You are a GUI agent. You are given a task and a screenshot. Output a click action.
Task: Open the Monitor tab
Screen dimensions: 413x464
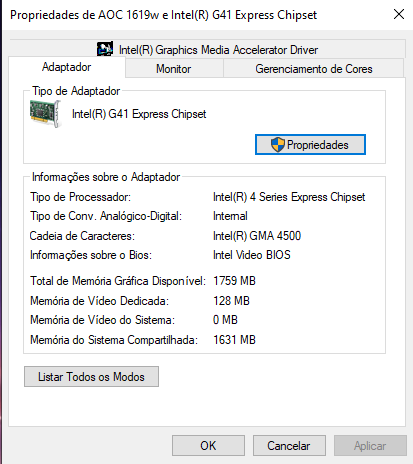[x=174, y=69]
